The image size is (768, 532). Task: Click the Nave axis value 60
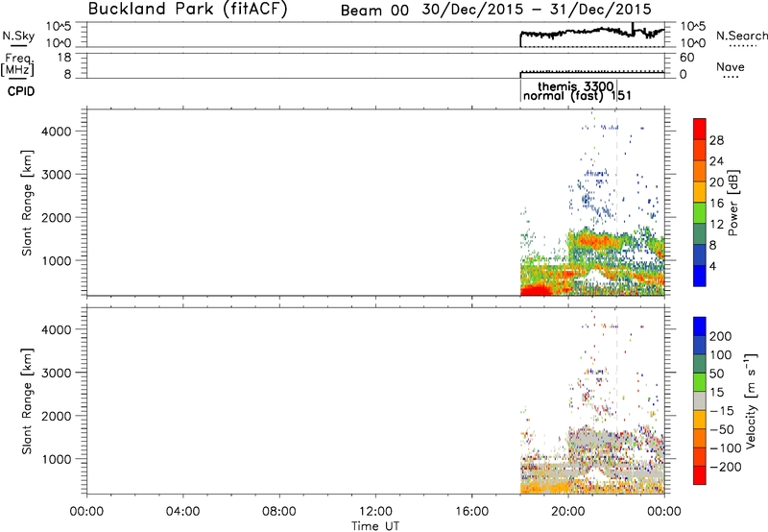pyautogui.click(x=686, y=58)
